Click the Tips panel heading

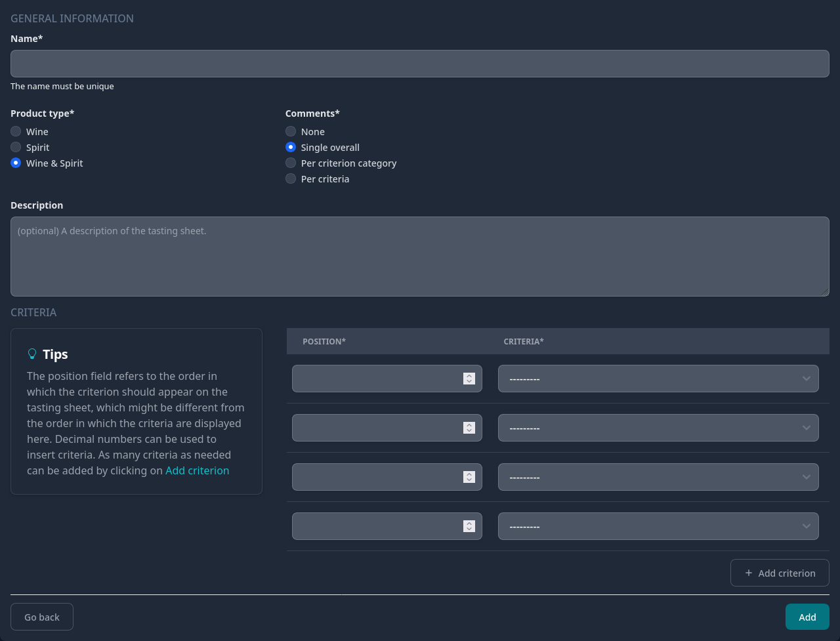[x=55, y=354]
